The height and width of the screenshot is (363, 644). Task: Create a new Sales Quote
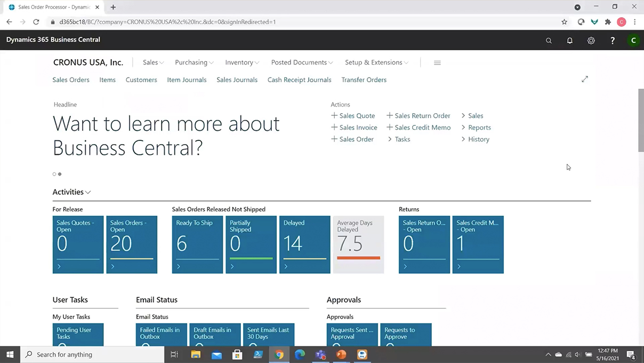(353, 116)
